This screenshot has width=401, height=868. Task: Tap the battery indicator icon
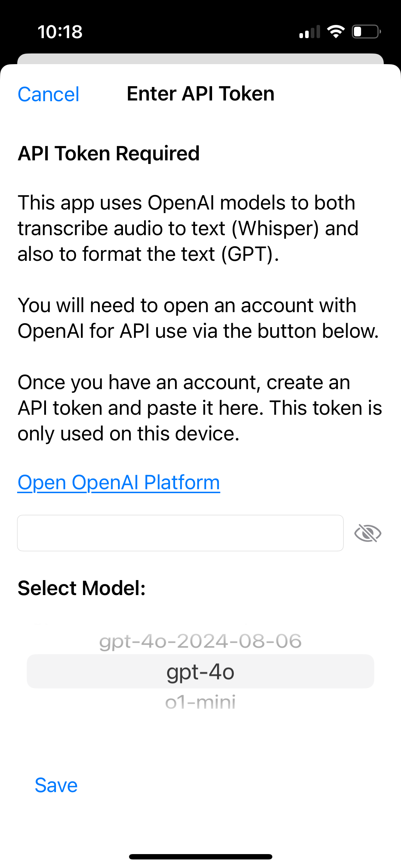pos(366,32)
